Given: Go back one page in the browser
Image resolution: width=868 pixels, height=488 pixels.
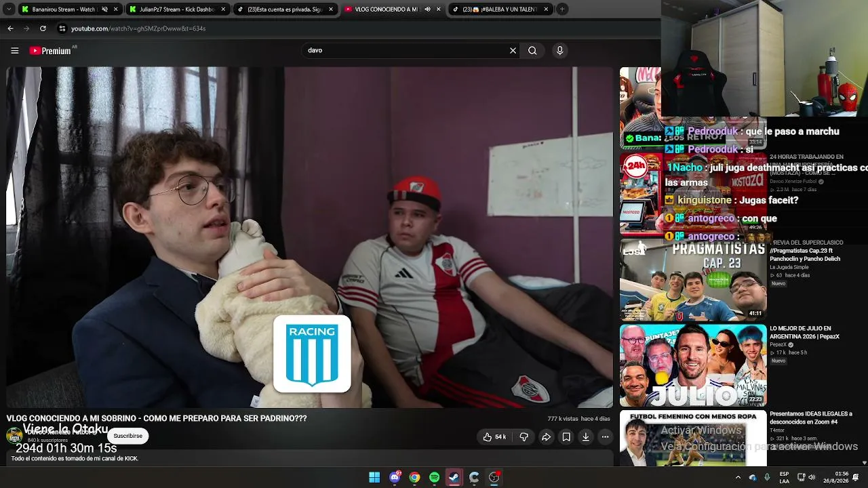Looking at the screenshot, I should [x=10, y=28].
